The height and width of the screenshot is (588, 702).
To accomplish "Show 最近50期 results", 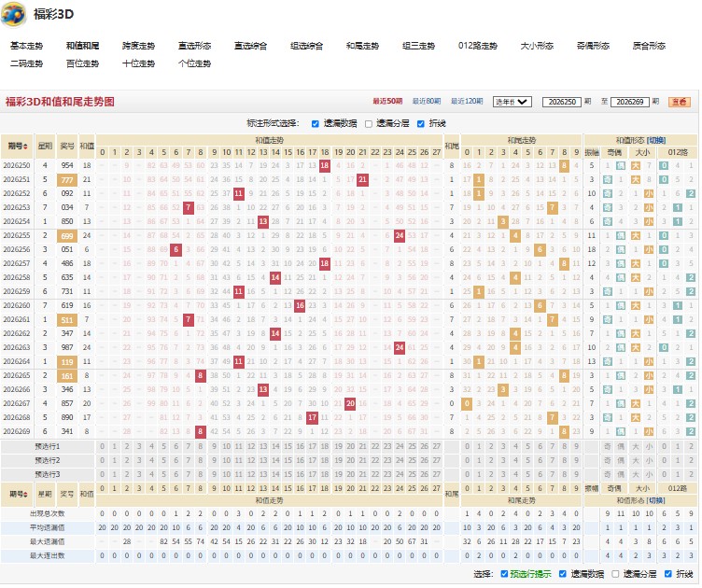I will (387, 102).
